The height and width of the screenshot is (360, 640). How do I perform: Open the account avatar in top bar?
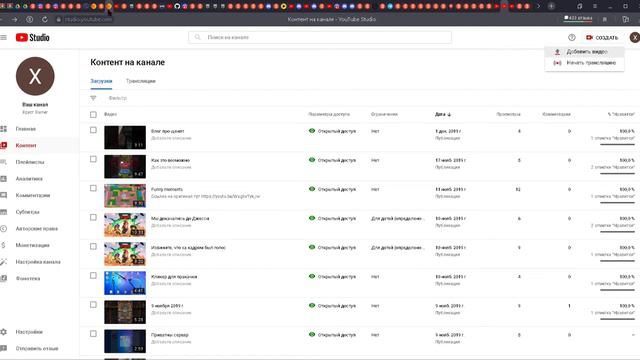(635, 38)
